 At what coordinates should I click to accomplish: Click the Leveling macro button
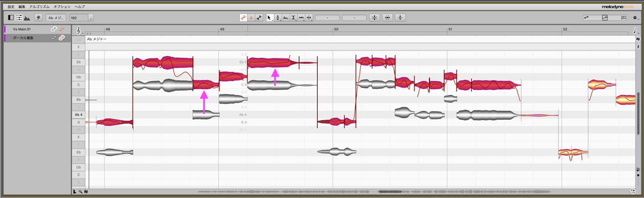(x=401, y=18)
